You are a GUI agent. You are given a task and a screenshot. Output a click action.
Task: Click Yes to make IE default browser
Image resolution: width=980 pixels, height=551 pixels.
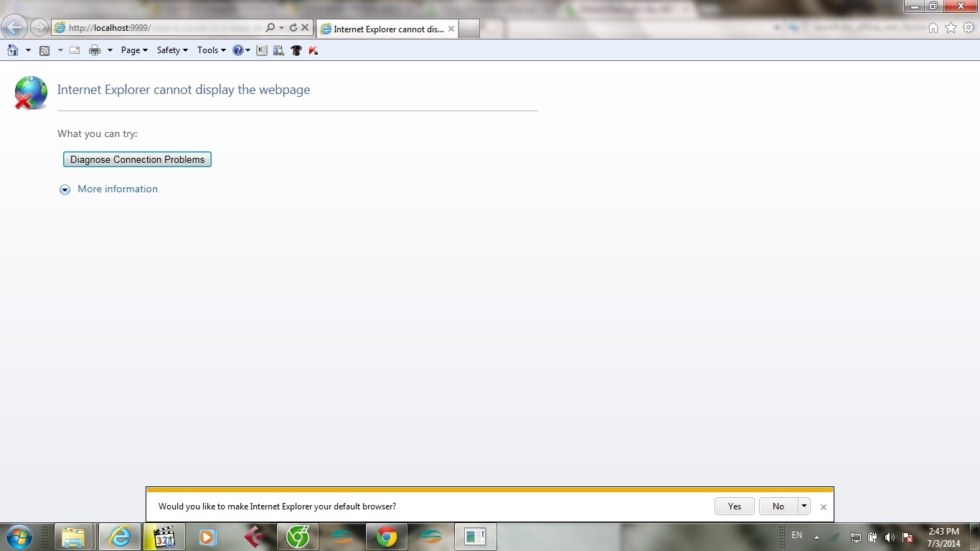point(735,506)
